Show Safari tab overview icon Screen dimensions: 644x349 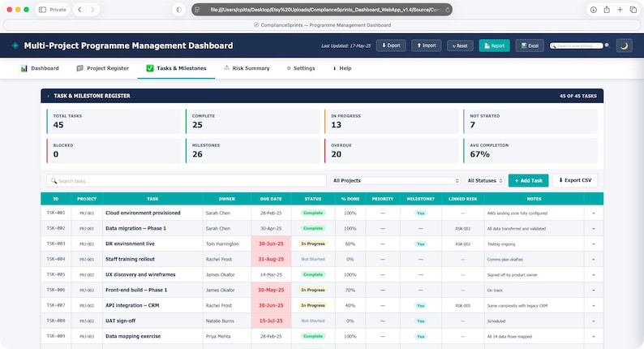pyautogui.click(x=633, y=10)
